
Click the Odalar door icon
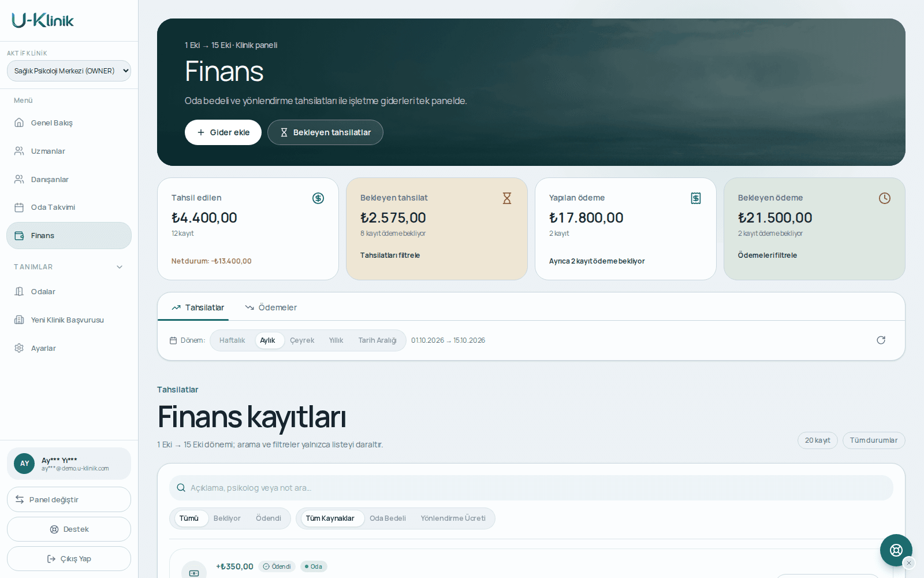19,292
